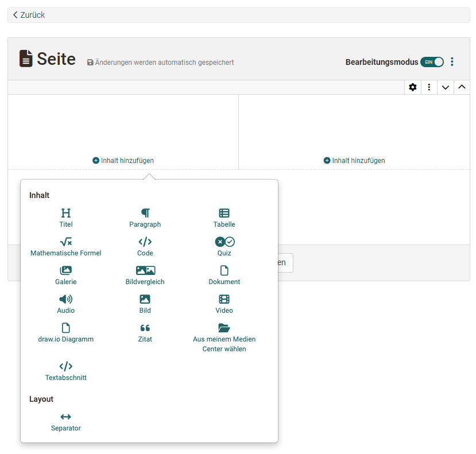Add an Audio element

pos(66,304)
